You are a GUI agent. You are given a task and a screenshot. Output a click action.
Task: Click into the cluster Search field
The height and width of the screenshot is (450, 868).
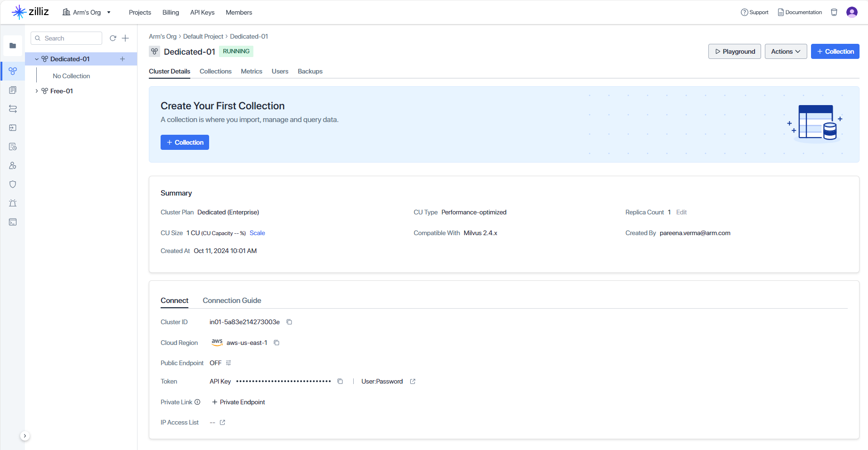point(66,38)
